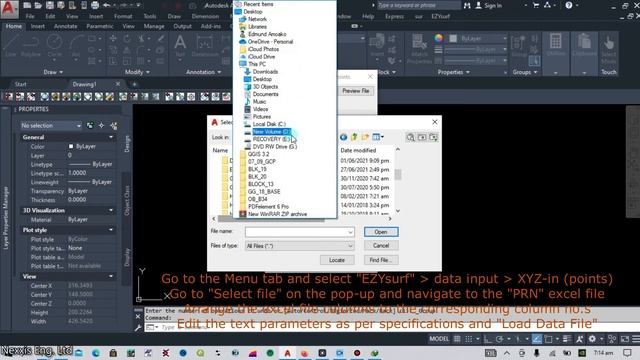640x360 pixels.
Task: Select Local Disk (C:) in dropdown list
Action: [x=269, y=124]
